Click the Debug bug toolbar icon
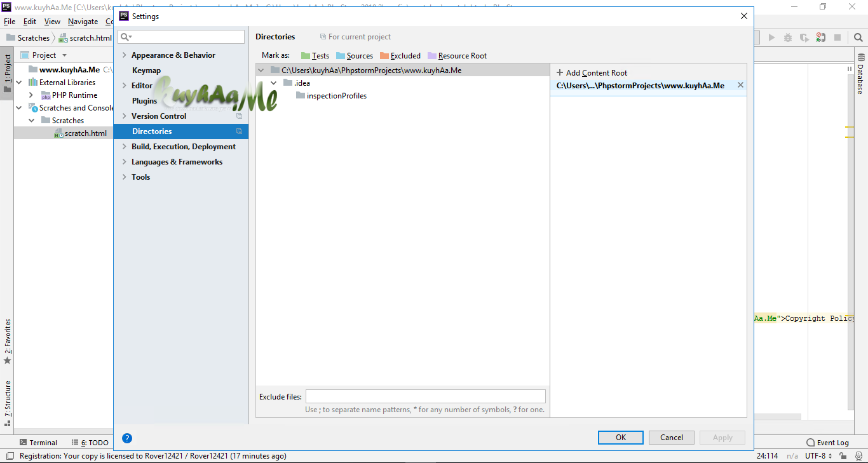This screenshot has height=463, width=868. [788, 37]
